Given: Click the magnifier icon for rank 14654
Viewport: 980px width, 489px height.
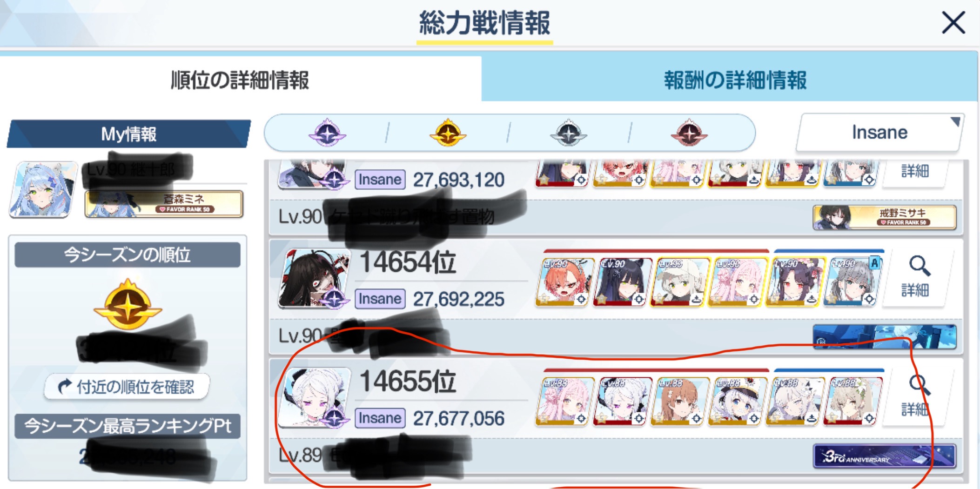Looking at the screenshot, I should [920, 266].
